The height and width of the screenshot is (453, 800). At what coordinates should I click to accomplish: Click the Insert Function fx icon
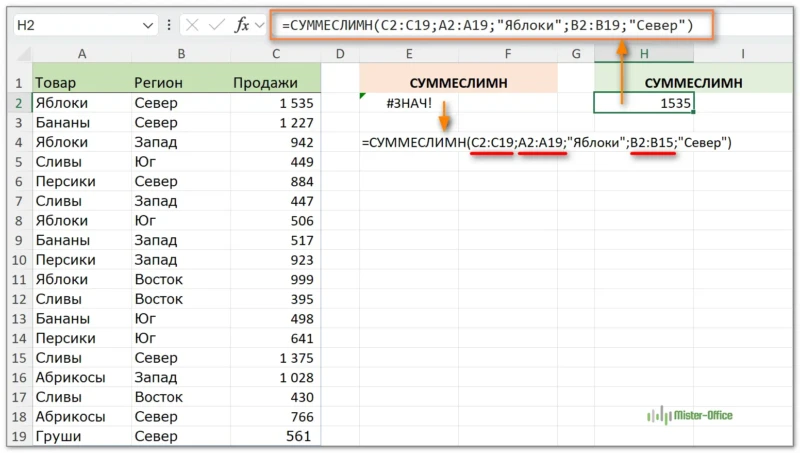242,25
